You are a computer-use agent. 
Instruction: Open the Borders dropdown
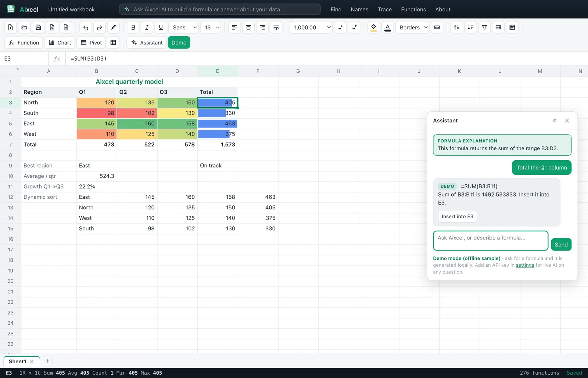tap(412, 28)
